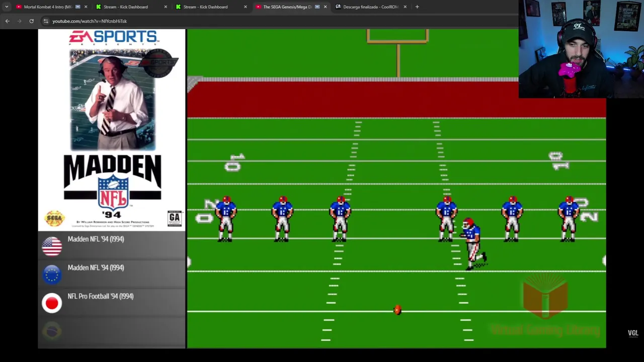Screen dimensions: 644x362
Task: Click the USA flag icon
Action: (52, 246)
